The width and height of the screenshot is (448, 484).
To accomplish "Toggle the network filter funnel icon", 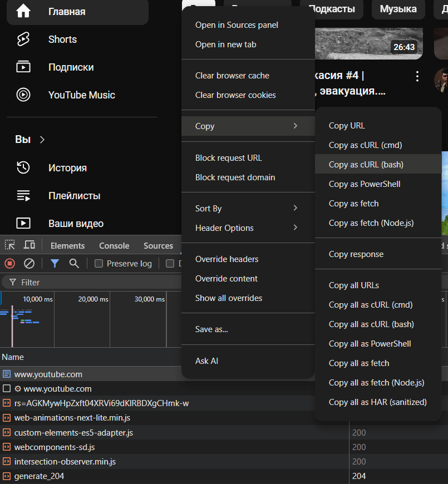I will (x=55, y=263).
